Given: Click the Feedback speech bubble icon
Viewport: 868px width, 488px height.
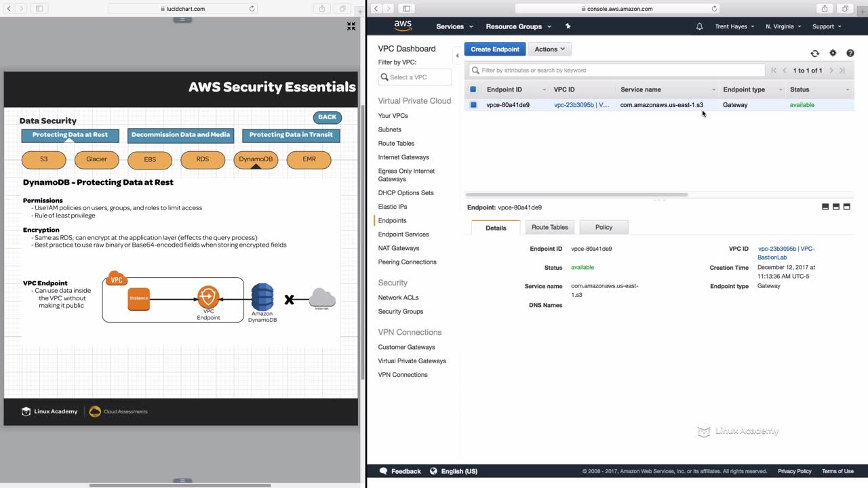Looking at the screenshot, I should tap(383, 471).
